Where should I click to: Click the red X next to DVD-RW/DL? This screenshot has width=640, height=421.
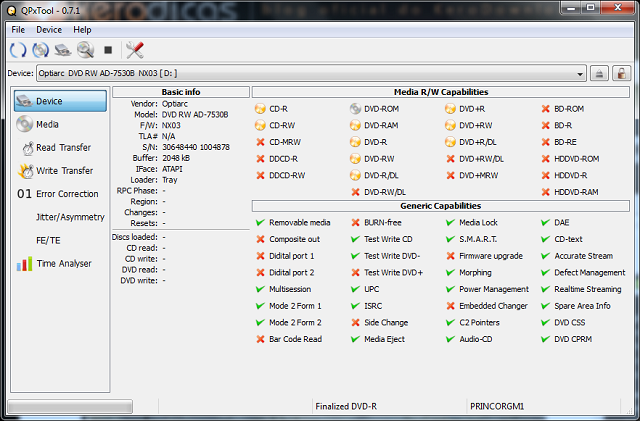(355, 192)
